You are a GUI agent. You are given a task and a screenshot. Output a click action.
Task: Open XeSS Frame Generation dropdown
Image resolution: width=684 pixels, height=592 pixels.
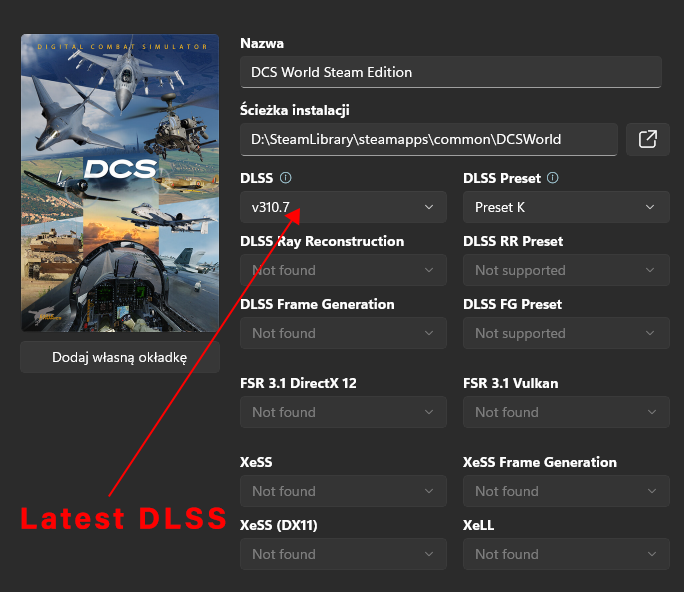566,491
